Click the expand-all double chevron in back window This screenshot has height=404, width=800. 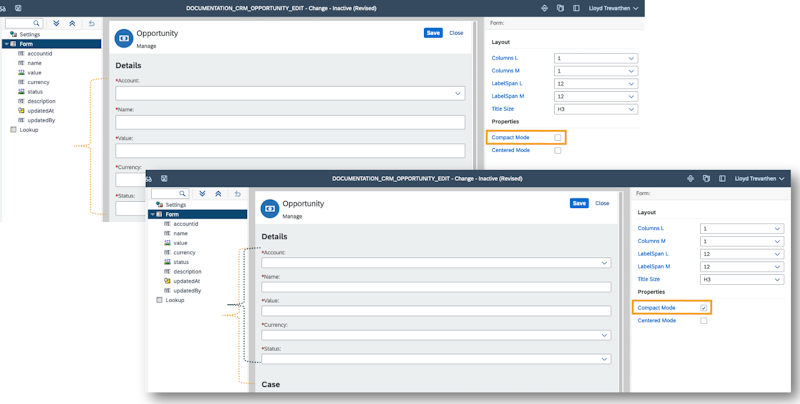(56, 23)
